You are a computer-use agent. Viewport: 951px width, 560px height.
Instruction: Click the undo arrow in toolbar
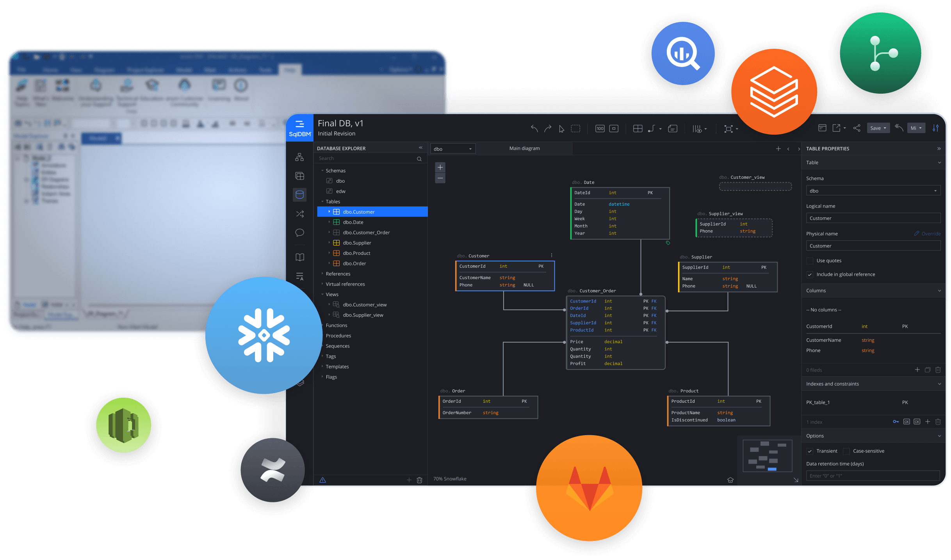534,128
